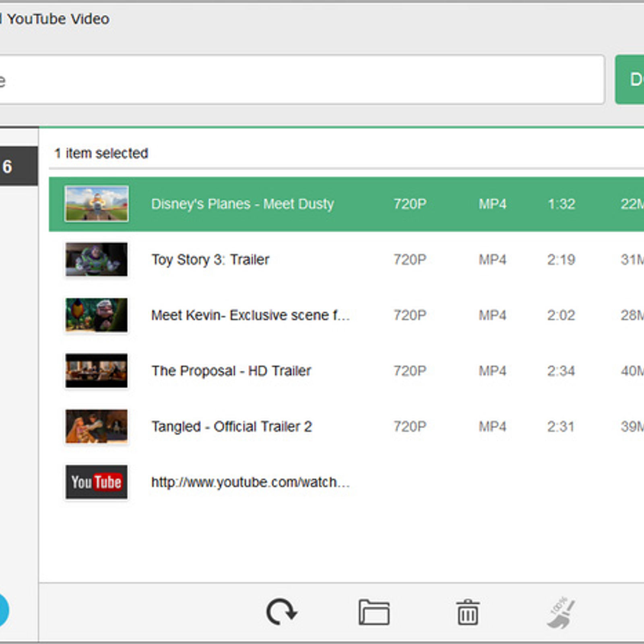
Task: Click 720P in the Toy Story row
Action: 410,260
